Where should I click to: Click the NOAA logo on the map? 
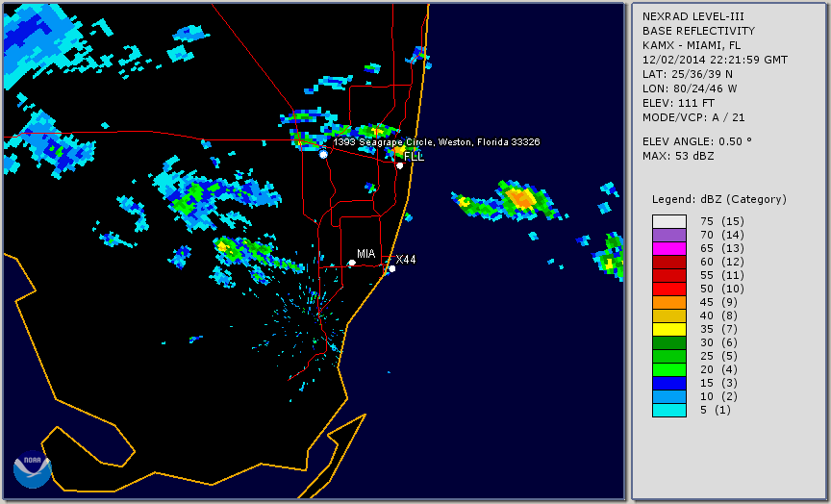click(33, 469)
